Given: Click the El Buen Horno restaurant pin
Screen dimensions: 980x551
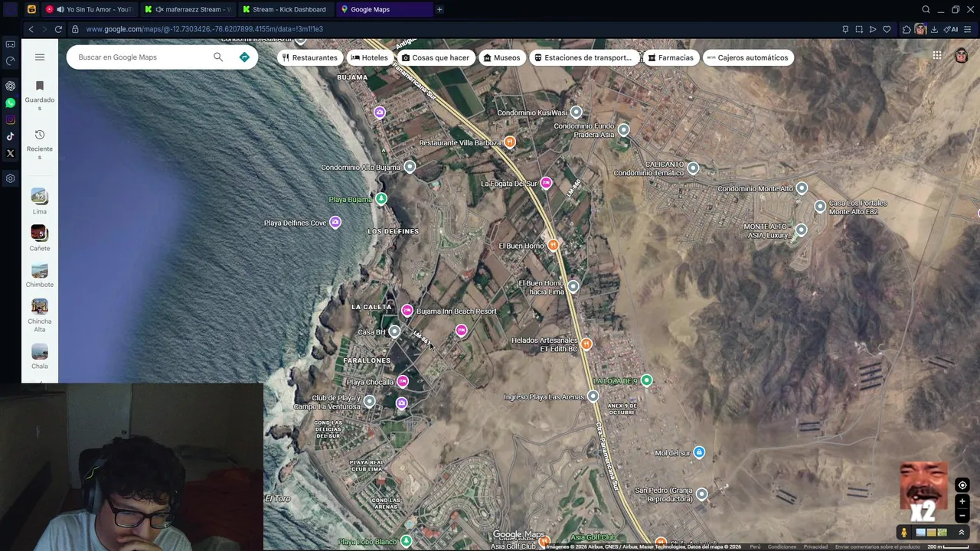Looking at the screenshot, I should [x=554, y=245].
